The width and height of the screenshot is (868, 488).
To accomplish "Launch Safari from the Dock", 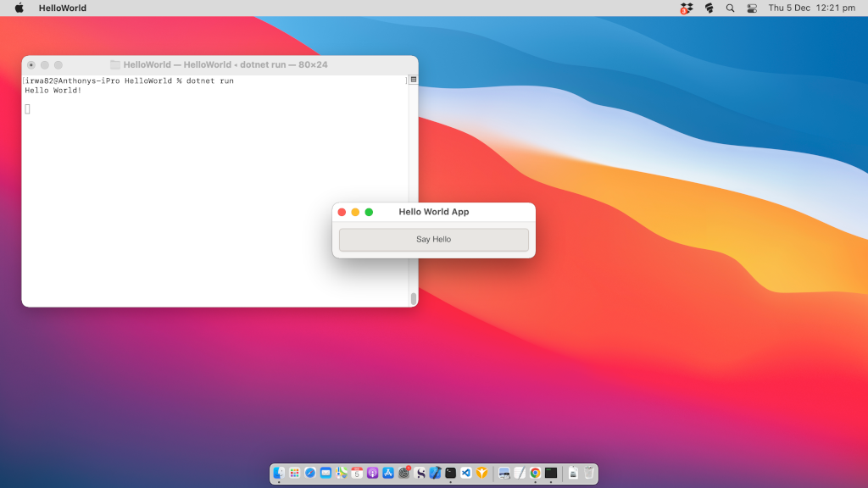I will tap(310, 474).
